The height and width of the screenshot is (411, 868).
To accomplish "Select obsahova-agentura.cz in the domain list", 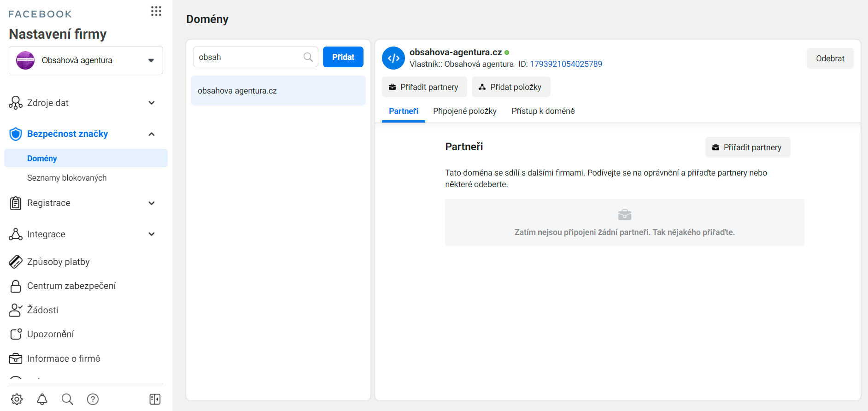I will pyautogui.click(x=278, y=91).
